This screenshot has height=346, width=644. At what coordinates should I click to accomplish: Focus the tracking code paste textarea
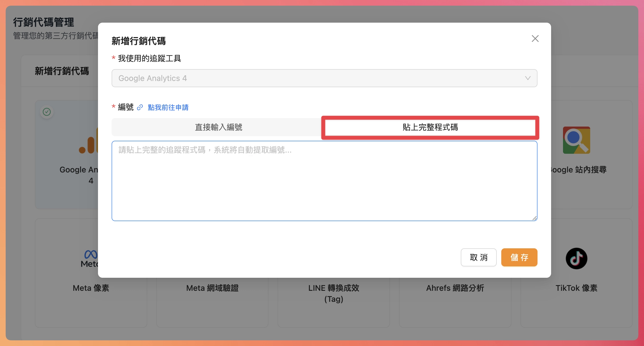pyautogui.click(x=324, y=181)
